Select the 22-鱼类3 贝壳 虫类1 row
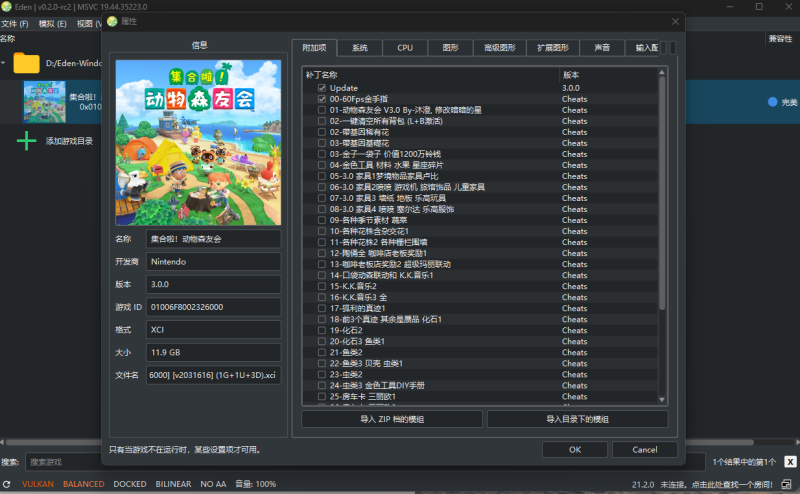The height and width of the screenshot is (494, 800). click(x=480, y=363)
